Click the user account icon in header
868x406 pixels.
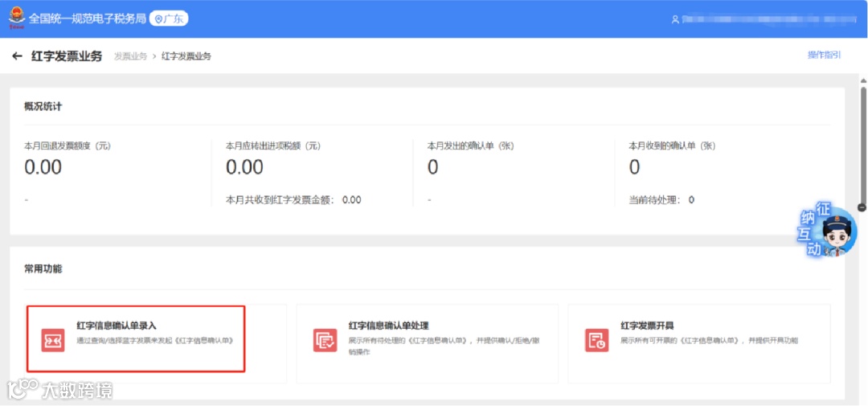(675, 19)
